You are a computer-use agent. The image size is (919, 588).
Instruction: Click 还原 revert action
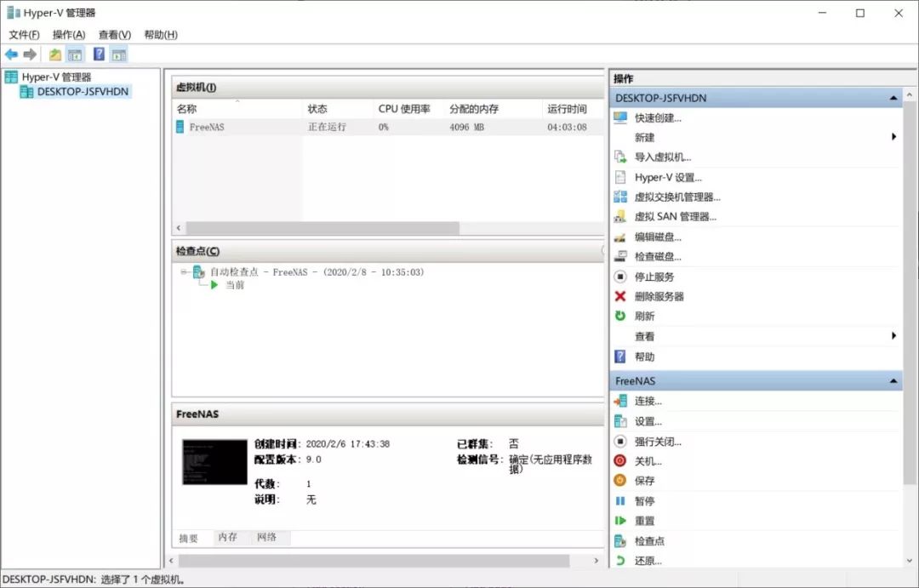click(648, 561)
